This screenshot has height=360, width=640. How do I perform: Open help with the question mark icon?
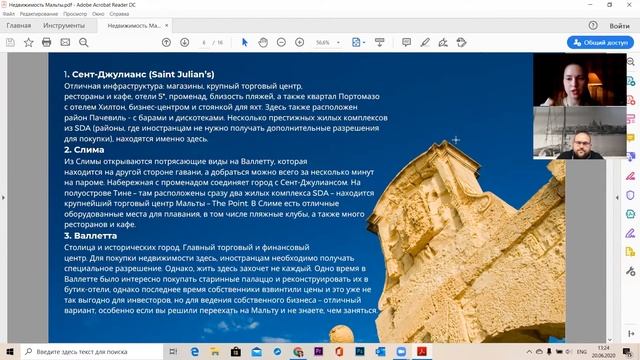[x=593, y=25]
